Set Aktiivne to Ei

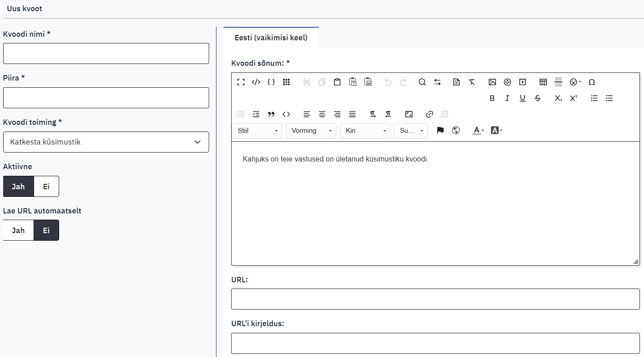point(46,187)
